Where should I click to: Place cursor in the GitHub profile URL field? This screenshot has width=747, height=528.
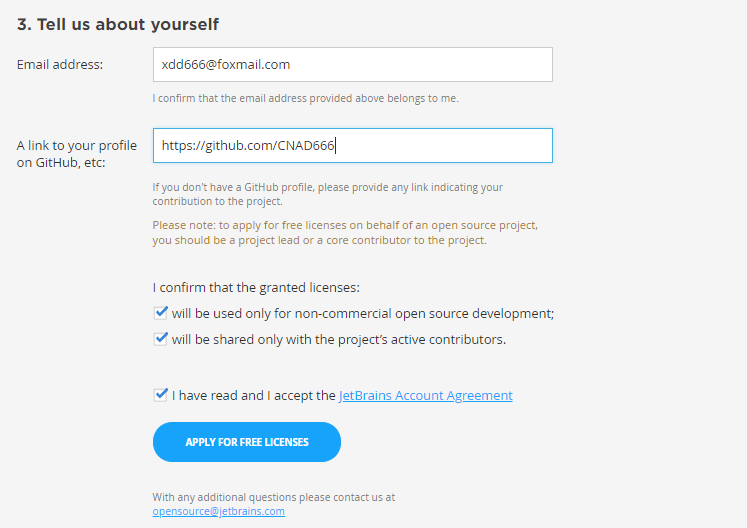[353, 145]
